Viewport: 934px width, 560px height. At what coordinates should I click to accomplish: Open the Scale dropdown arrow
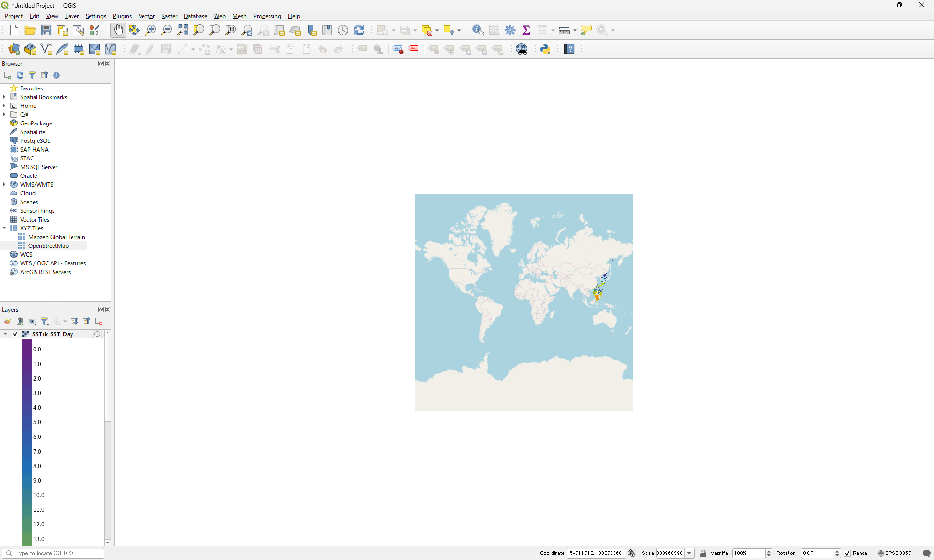click(689, 553)
